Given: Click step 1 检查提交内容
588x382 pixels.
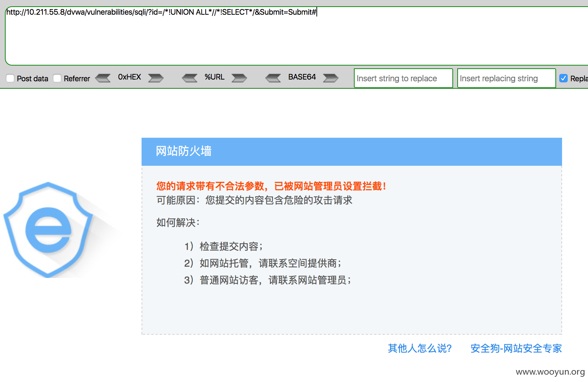Looking at the screenshot, I should (x=224, y=246).
